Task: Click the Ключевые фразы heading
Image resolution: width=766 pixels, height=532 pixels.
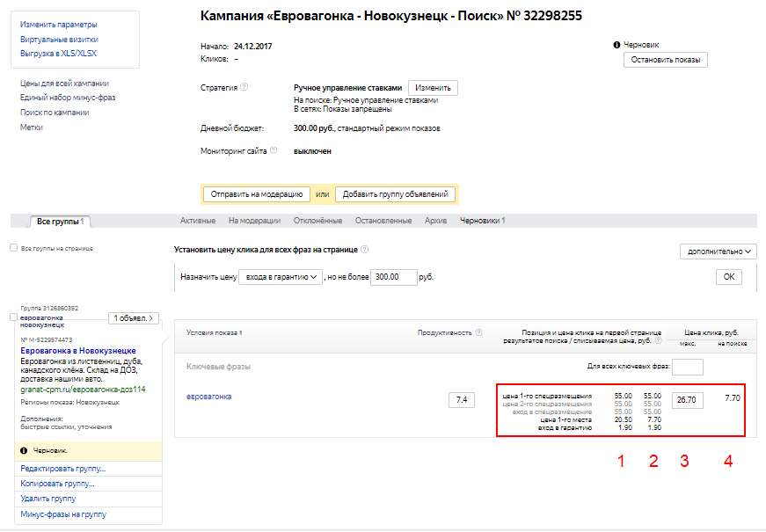Action: click(218, 367)
